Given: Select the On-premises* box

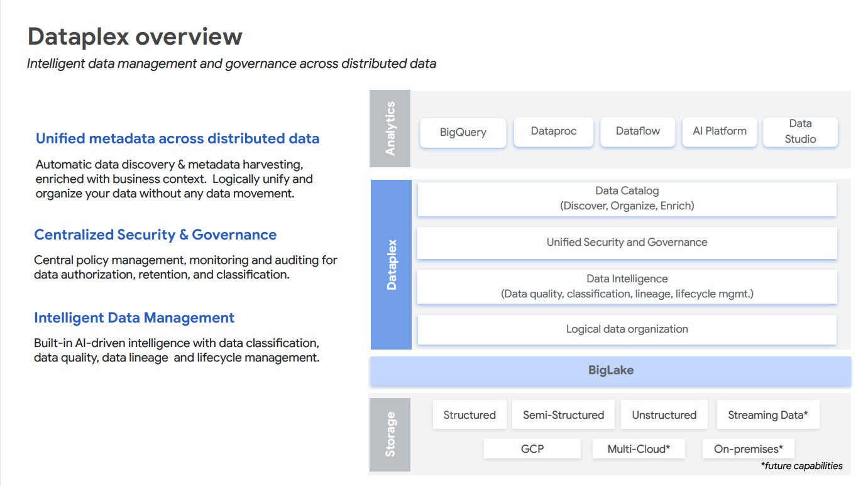Looking at the screenshot, I should pos(749,449).
